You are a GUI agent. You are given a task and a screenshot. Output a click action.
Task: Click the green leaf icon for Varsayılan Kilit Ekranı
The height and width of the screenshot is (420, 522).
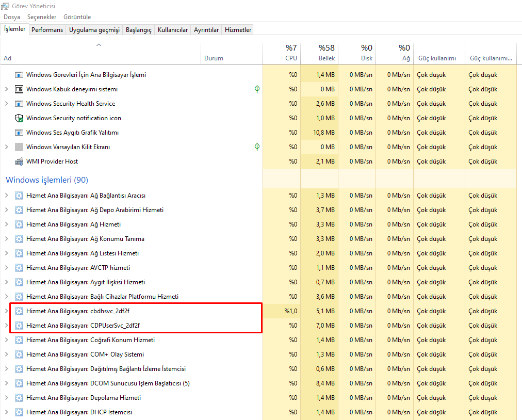click(x=257, y=147)
